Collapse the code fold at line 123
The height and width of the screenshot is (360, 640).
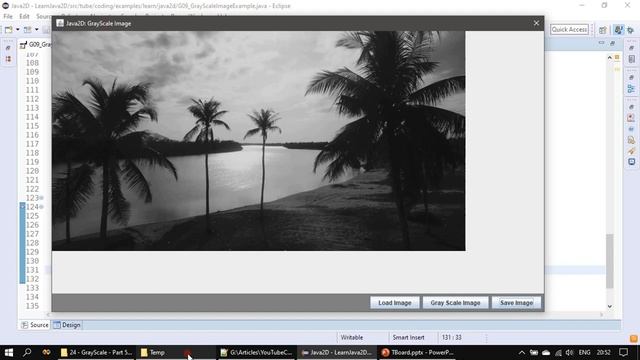pos(42,198)
